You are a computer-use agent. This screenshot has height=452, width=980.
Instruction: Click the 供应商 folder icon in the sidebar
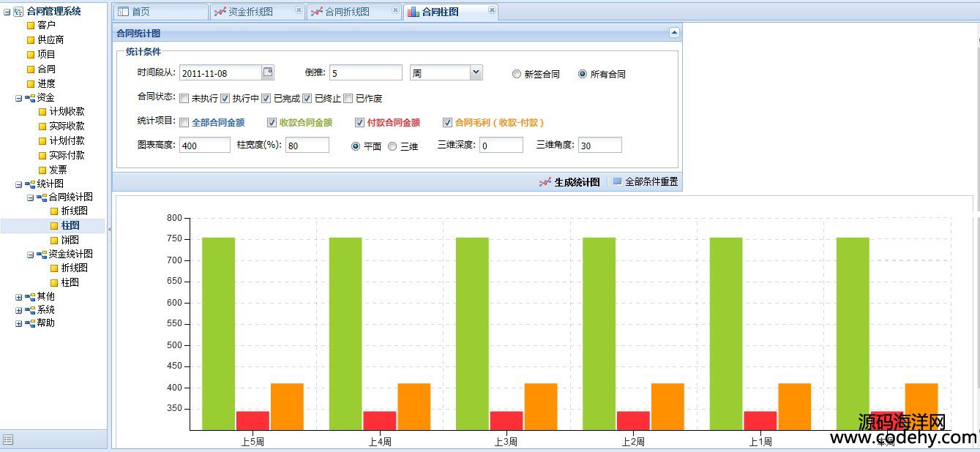[x=31, y=40]
